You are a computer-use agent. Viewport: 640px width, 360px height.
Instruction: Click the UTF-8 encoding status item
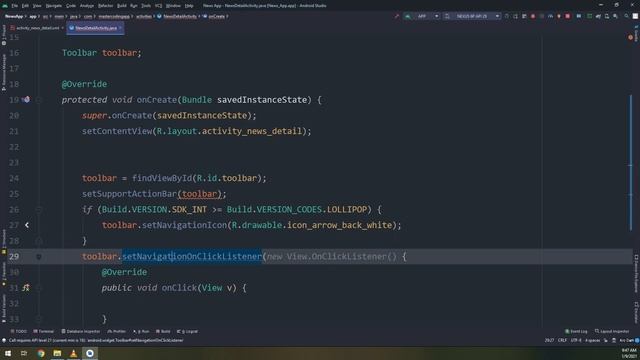coord(576,340)
